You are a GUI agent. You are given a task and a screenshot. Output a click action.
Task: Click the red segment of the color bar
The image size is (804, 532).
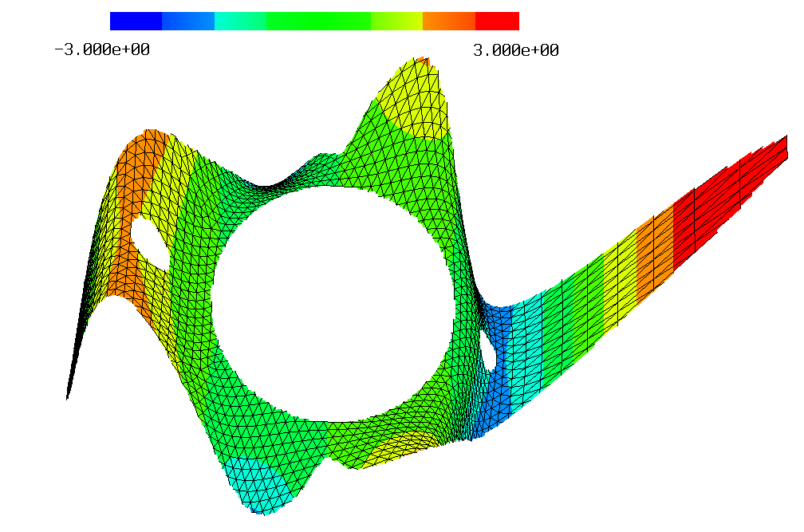click(x=497, y=21)
